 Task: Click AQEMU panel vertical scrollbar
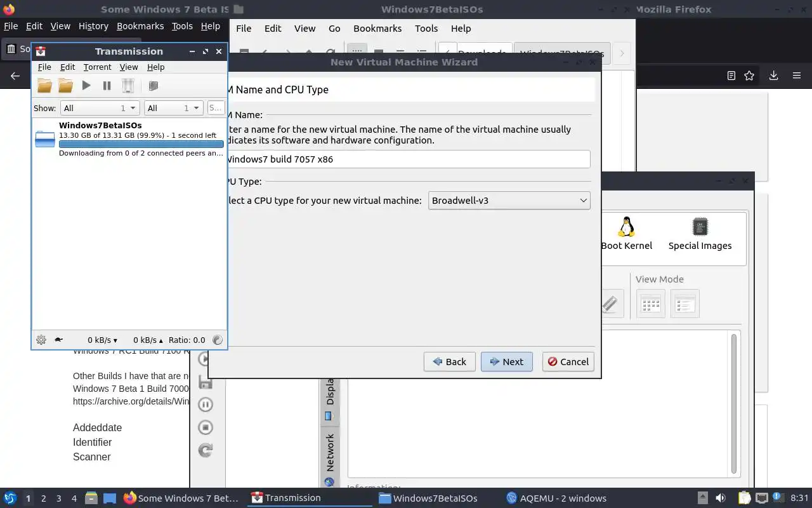point(734,404)
